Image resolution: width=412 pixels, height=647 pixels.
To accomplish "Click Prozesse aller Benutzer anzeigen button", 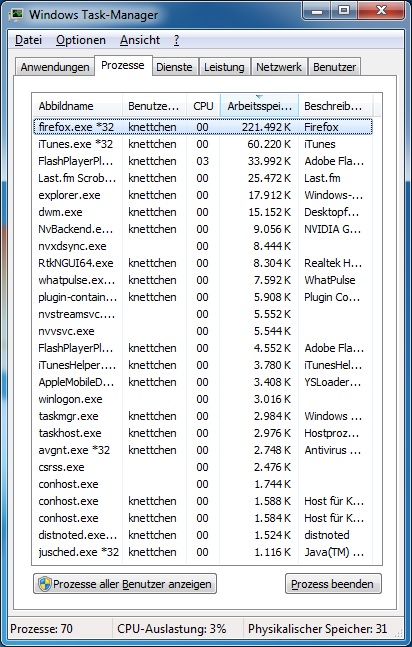I will [x=125, y=583].
